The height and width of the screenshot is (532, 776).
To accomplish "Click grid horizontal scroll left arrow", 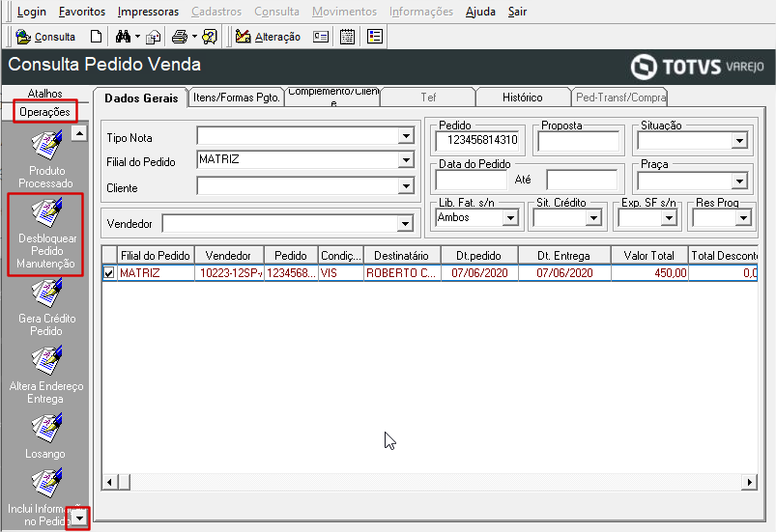I will 109,482.
